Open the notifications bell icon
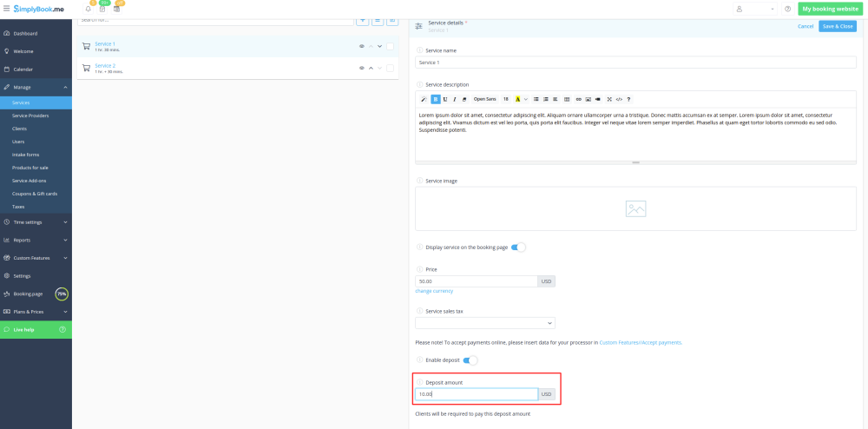The width and height of the screenshot is (868, 429). click(88, 9)
